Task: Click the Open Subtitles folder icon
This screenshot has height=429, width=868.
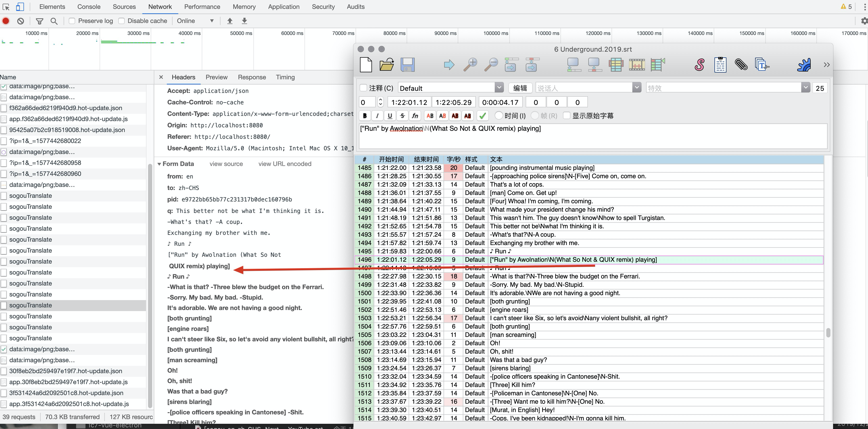Action: click(387, 64)
